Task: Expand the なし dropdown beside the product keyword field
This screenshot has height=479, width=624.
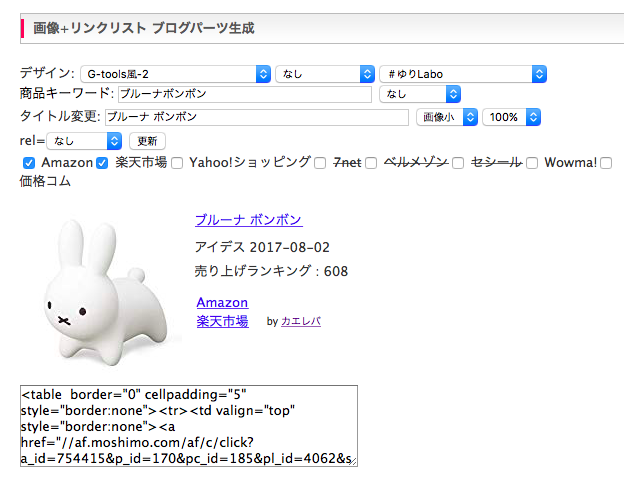Action: [x=419, y=94]
